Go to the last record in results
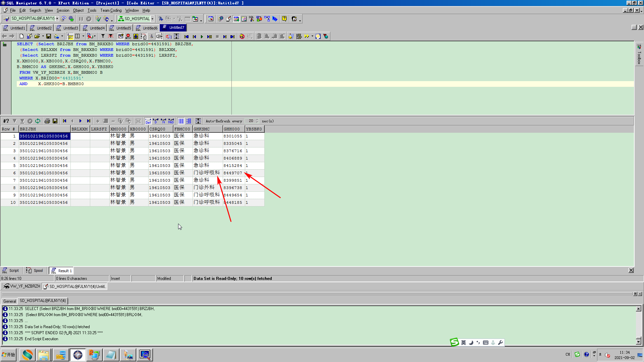This screenshot has height=362, width=644. coord(89,121)
